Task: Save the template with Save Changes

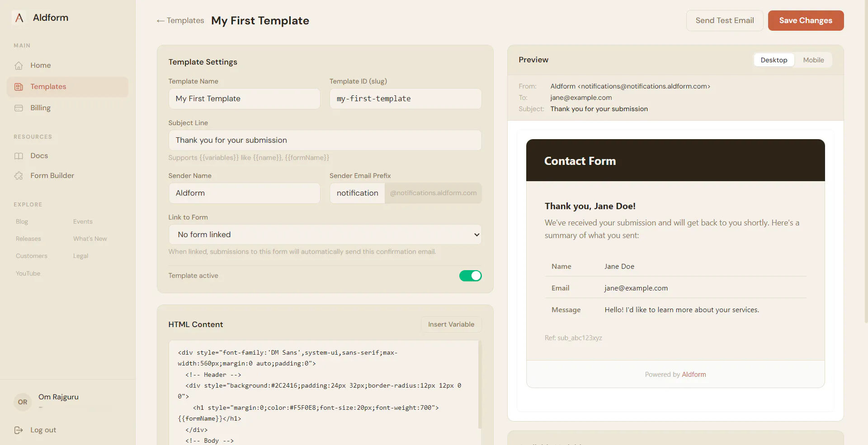Action: 806,20
